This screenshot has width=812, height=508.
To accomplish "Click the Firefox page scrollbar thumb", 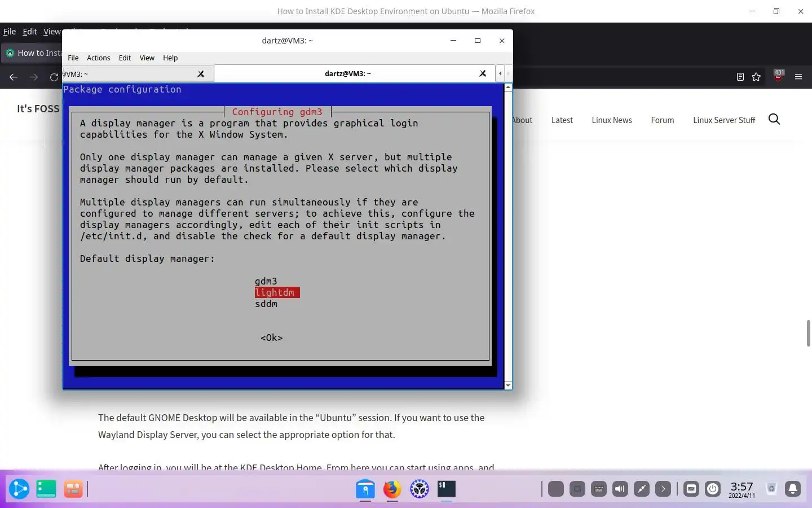I will (809, 333).
